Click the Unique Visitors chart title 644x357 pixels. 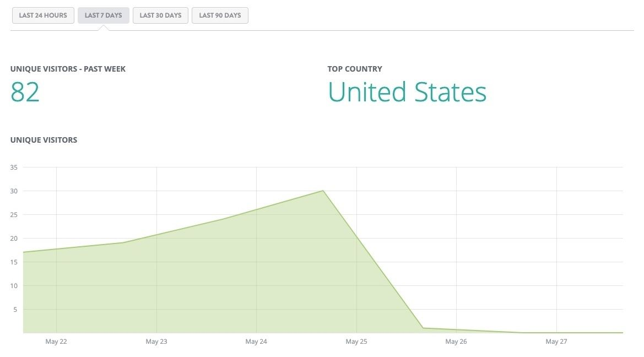(x=44, y=140)
